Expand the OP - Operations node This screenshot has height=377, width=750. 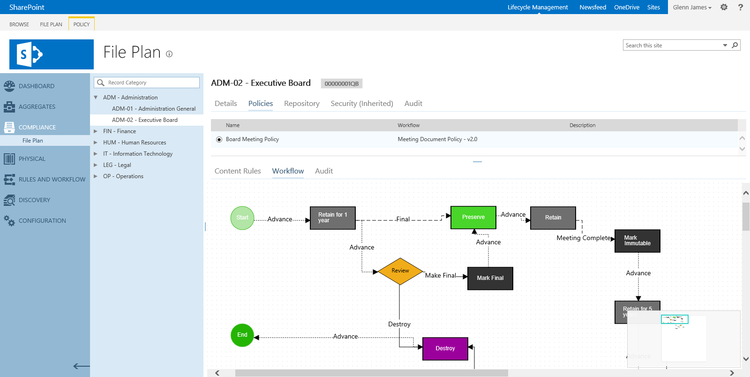click(x=96, y=177)
